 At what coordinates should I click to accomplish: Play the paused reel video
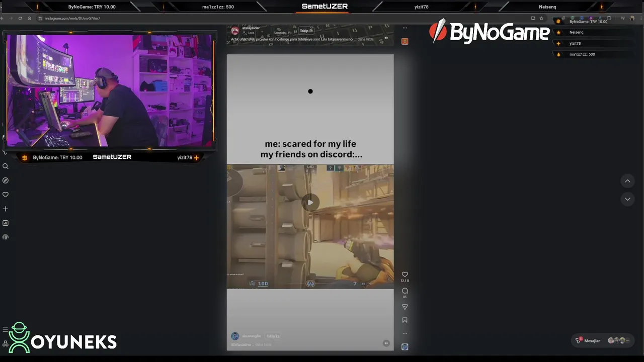click(x=310, y=202)
